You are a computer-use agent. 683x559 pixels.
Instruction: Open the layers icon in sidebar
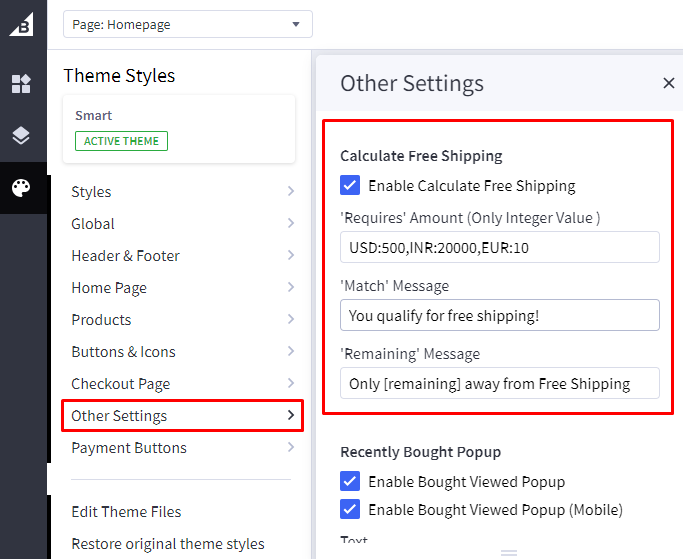coord(22,136)
